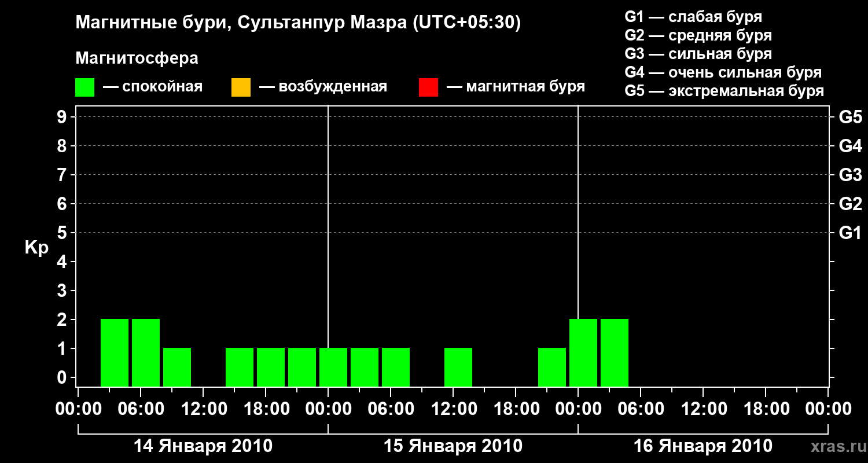Image resolution: width=868 pixels, height=463 pixels.
Task: Click the red 'магнитная буря' legend swatch
Action: pos(428,87)
